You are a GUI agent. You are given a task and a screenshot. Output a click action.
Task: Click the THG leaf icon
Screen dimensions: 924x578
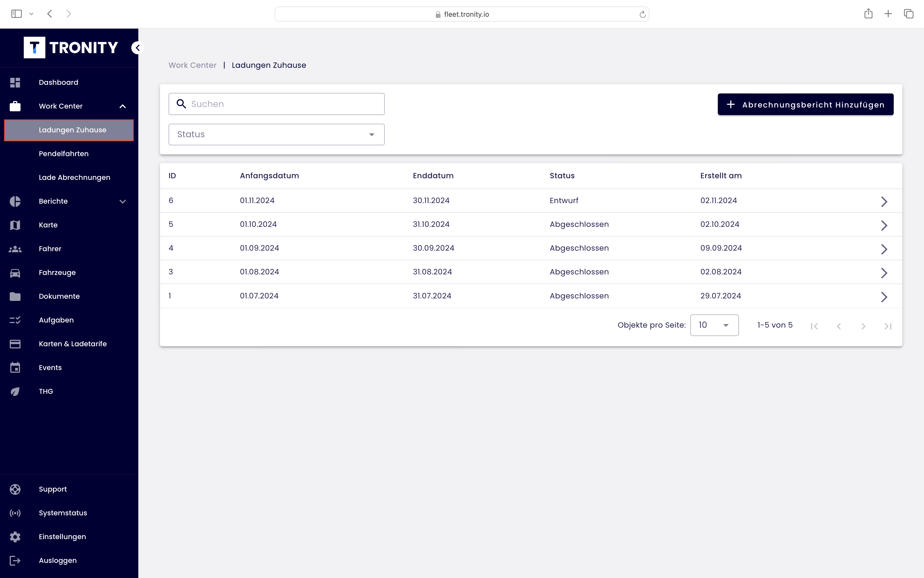[x=15, y=391]
